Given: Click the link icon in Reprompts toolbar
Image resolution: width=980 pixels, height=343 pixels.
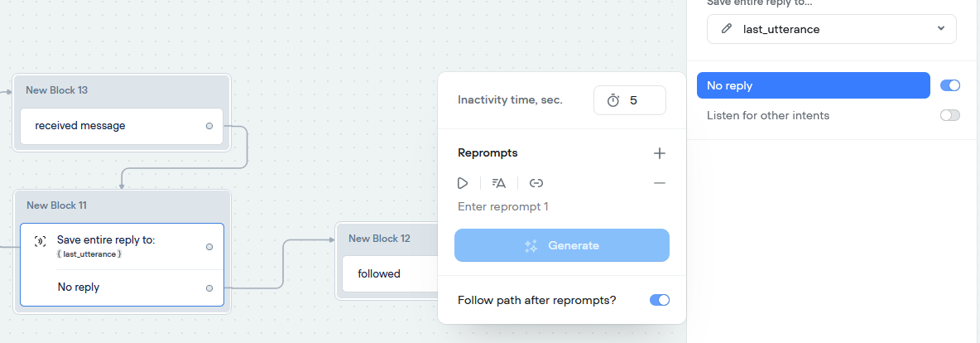Looking at the screenshot, I should click(536, 183).
